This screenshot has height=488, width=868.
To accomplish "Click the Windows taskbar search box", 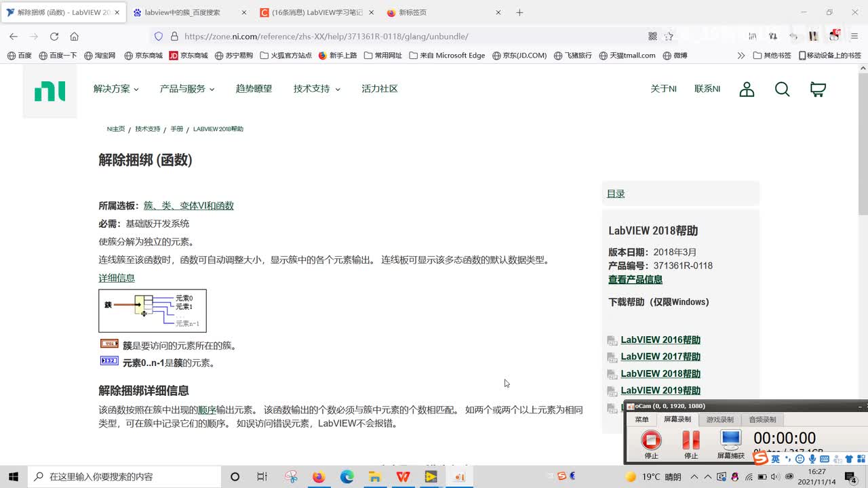I will (x=123, y=476).
